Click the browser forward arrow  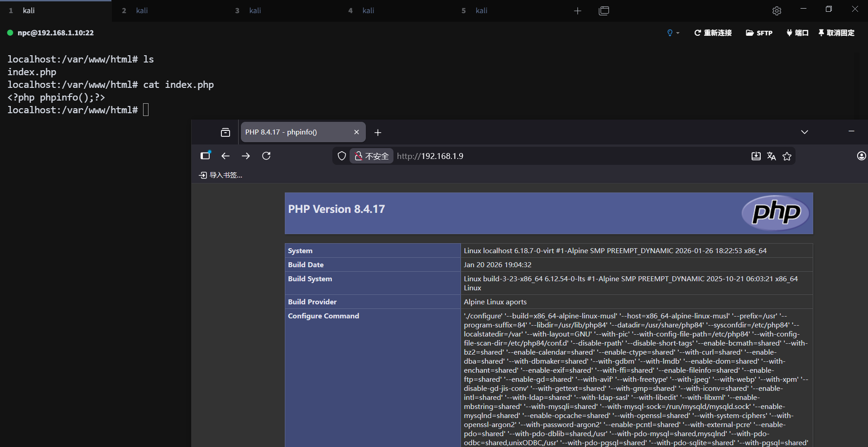point(246,156)
